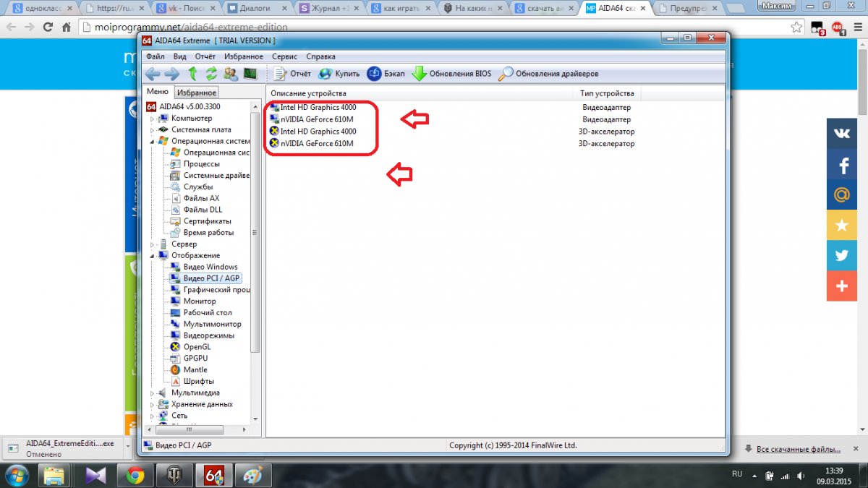Click the Отчёт toolbar button

click(292, 74)
